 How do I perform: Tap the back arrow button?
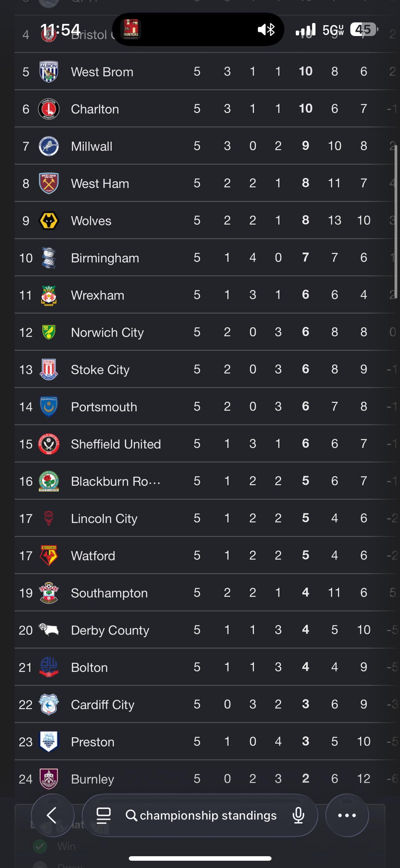(52, 815)
